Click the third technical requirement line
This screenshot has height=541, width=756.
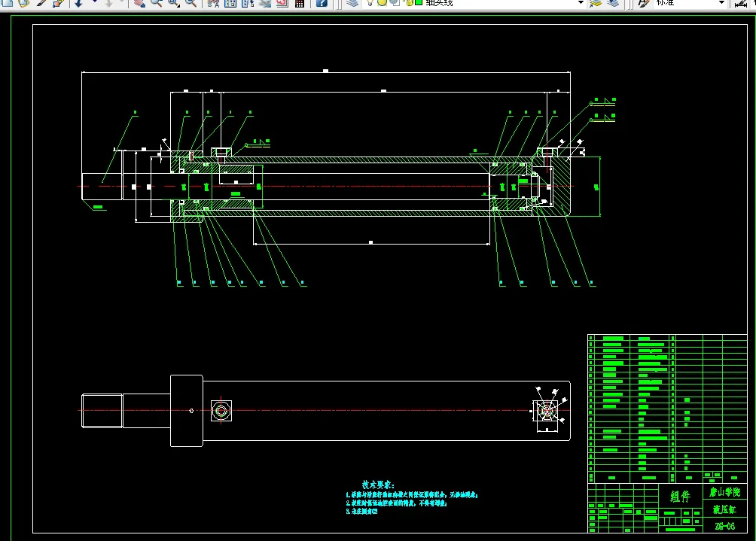(361, 512)
